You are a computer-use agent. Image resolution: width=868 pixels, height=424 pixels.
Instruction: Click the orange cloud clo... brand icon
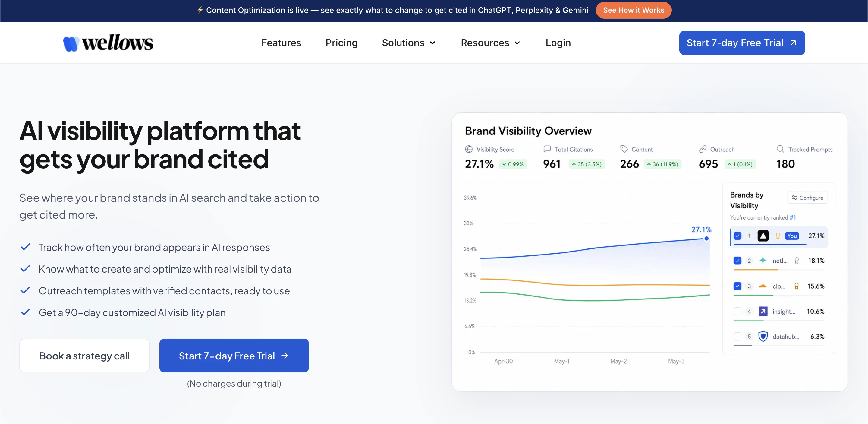(x=763, y=286)
